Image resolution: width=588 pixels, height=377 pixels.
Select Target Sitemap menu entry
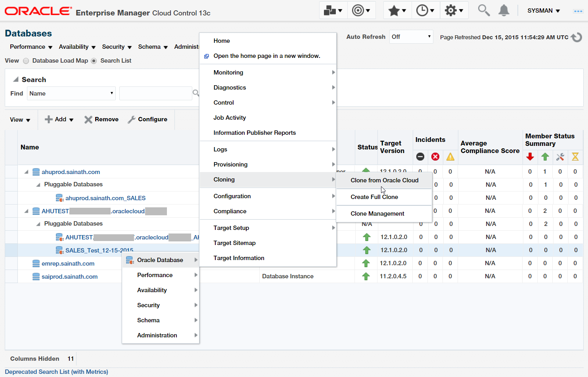coord(268,243)
